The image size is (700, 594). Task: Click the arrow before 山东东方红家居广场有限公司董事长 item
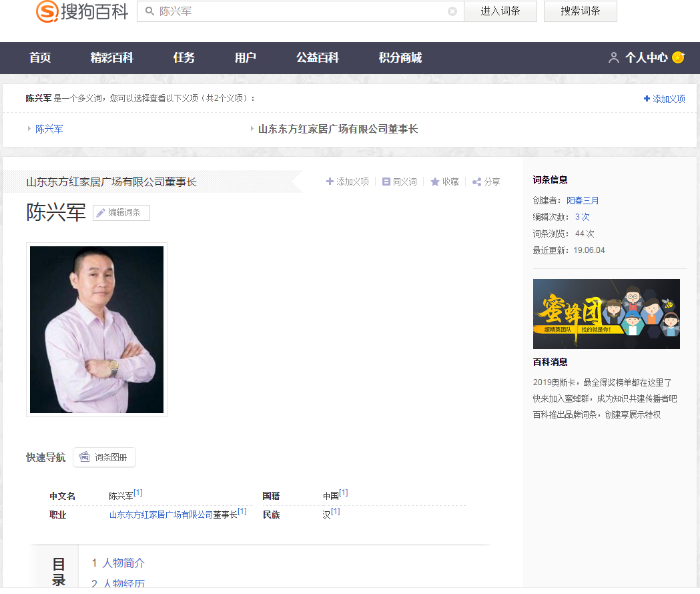pyautogui.click(x=252, y=129)
